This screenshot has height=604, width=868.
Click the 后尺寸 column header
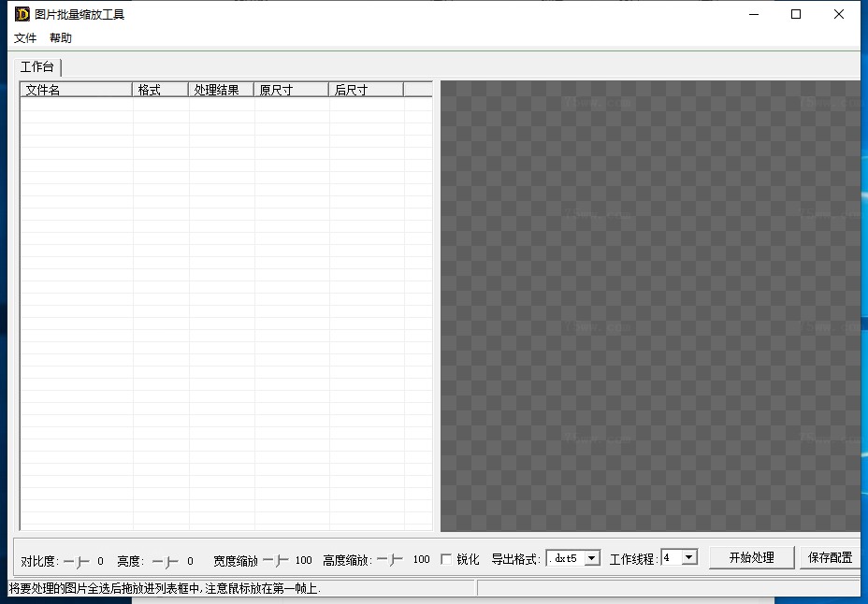pyautogui.click(x=366, y=90)
